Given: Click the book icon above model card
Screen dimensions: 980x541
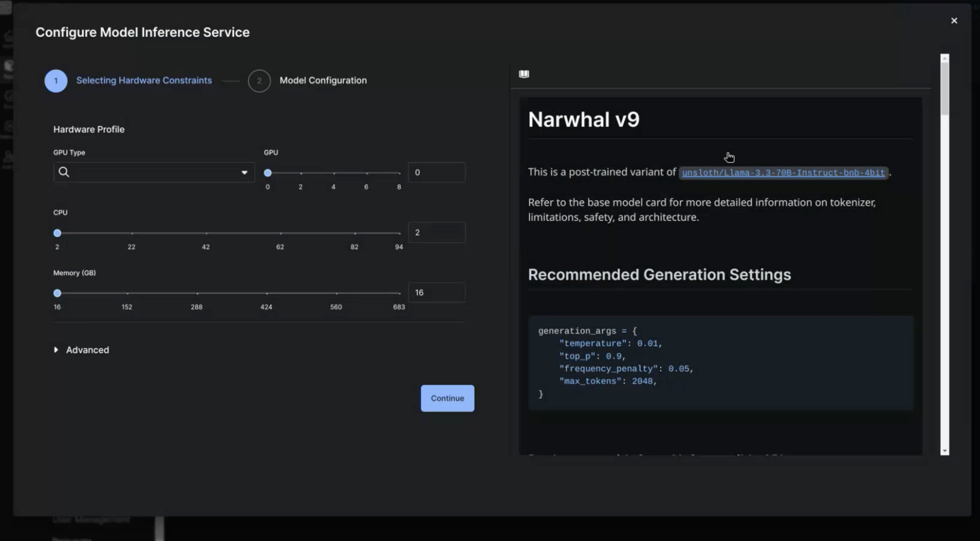Looking at the screenshot, I should [x=524, y=74].
